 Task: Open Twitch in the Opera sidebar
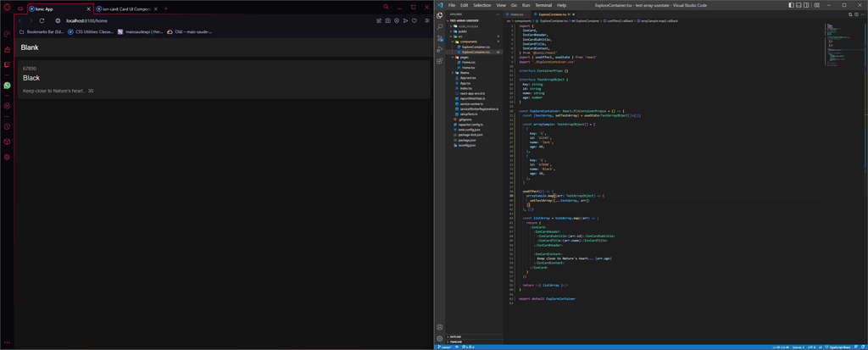(x=7, y=64)
